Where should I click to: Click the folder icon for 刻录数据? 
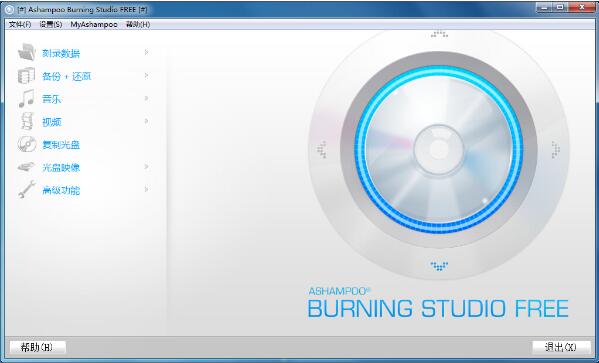[27, 52]
